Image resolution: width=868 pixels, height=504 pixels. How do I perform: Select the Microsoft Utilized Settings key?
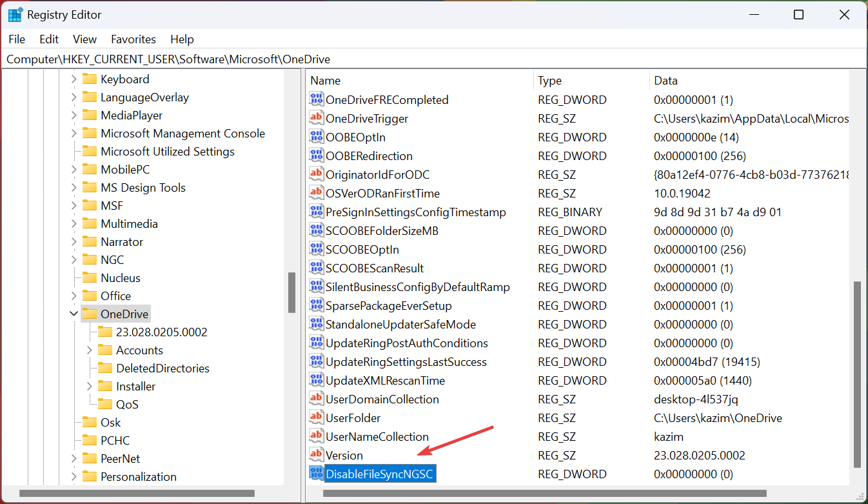[x=168, y=152]
